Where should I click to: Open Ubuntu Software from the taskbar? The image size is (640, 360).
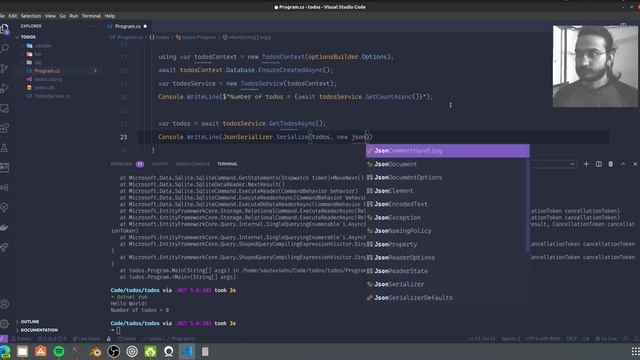pos(41,351)
